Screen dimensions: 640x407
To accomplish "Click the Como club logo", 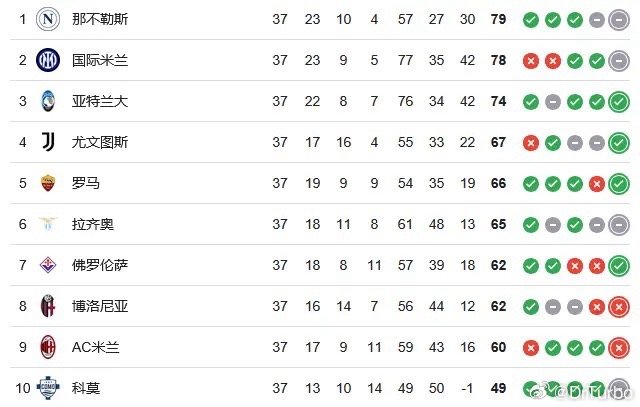I will [x=48, y=388].
